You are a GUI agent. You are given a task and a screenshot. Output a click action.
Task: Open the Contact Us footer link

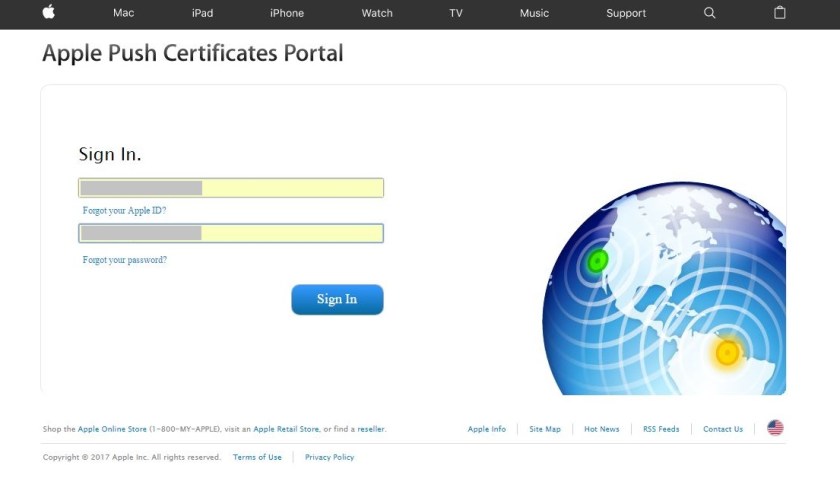[723, 429]
